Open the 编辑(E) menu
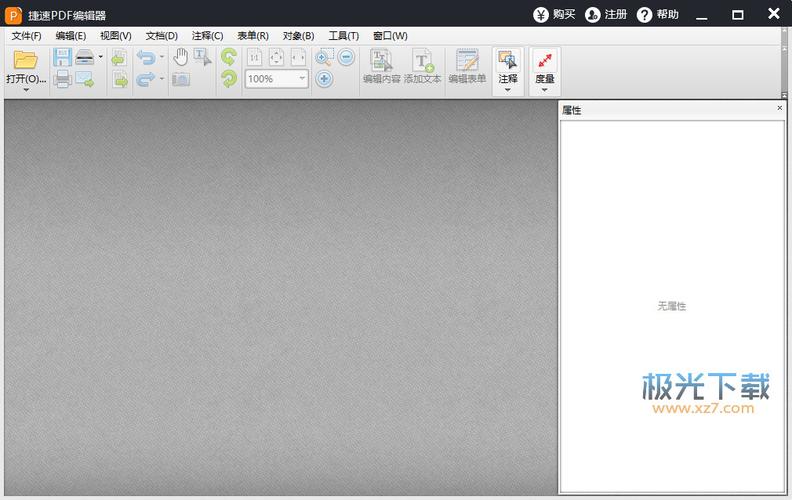Viewport: 792px width, 500px height. click(71, 36)
